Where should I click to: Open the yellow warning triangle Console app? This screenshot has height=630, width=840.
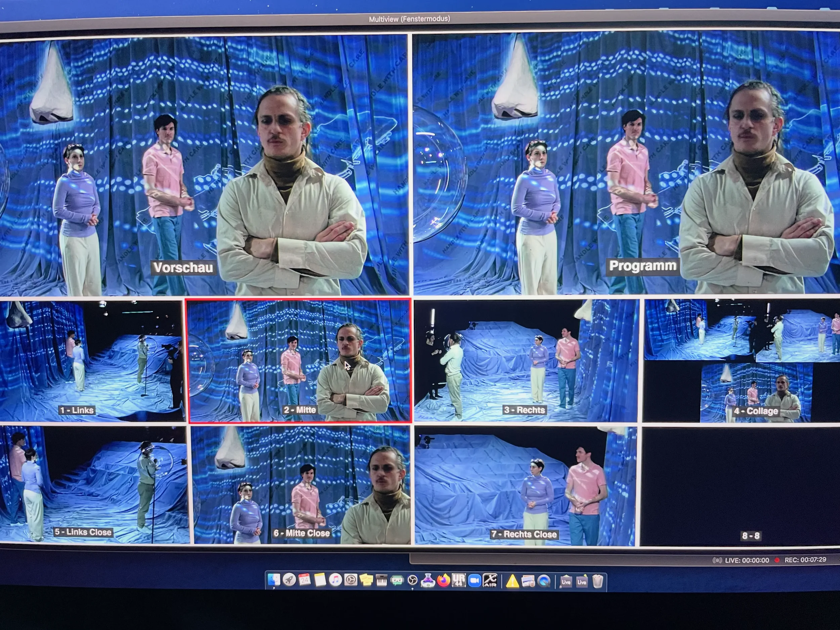coord(512,581)
